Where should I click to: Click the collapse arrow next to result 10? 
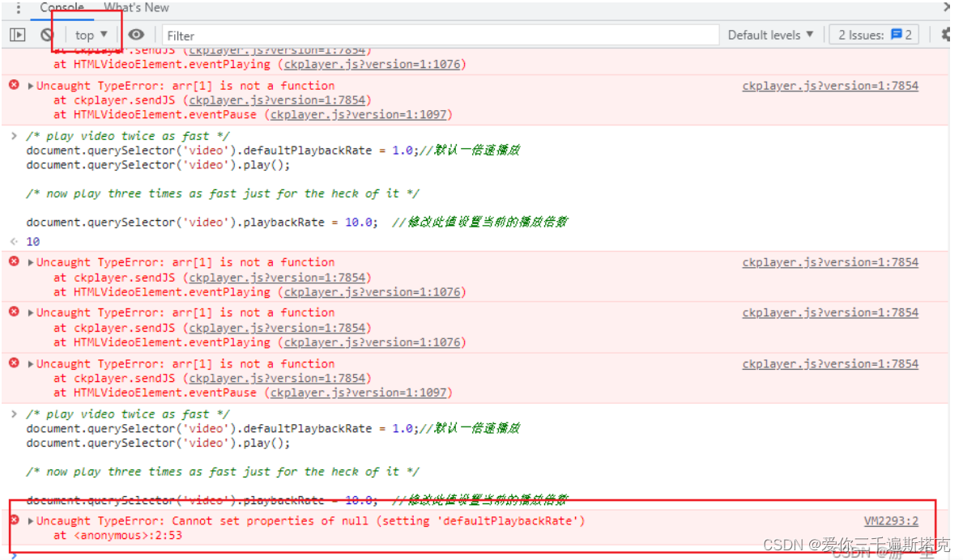point(11,240)
